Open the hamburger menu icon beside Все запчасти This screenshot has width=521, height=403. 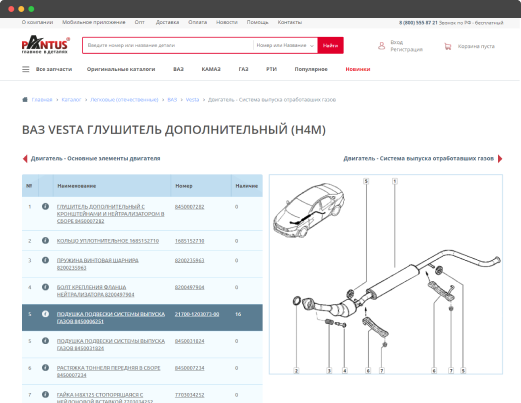click(x=26, y=69)
